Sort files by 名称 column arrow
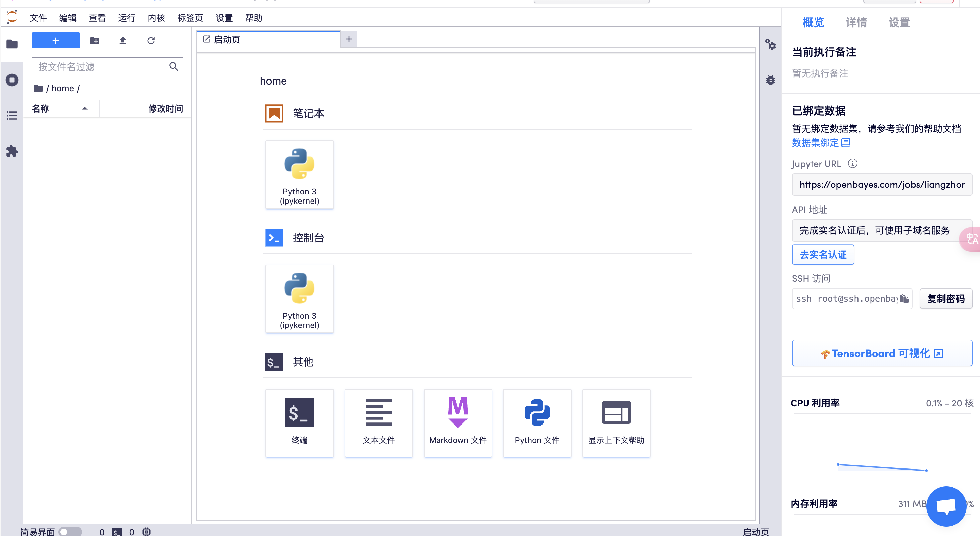Screen dimensions: 980x536 pos(85,109)
